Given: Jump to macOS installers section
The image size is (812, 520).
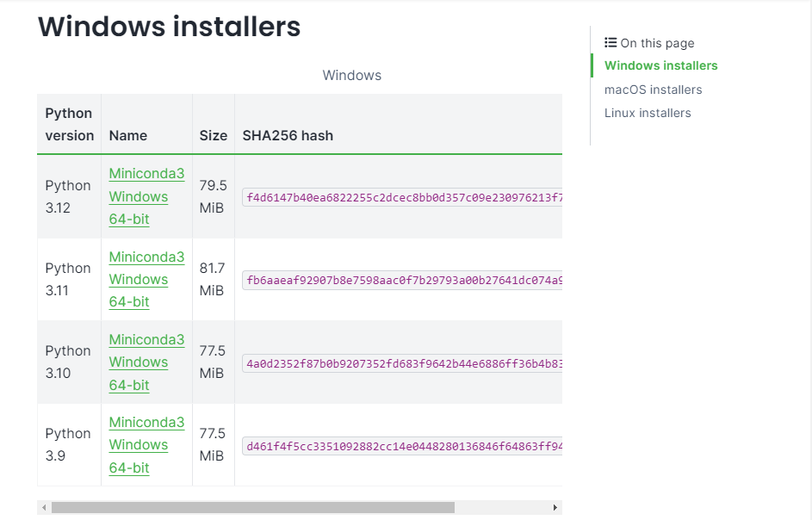Looking at the screenshot, I should (x=653, y=90).
